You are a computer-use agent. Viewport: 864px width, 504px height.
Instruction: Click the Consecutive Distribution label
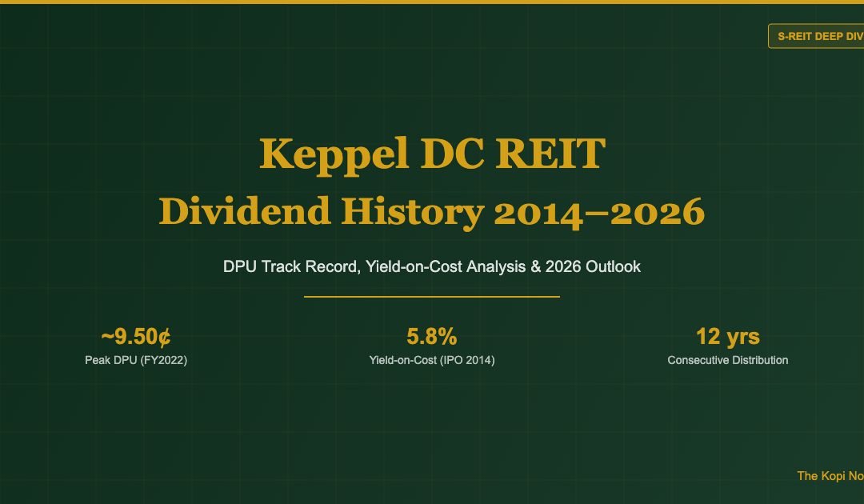[x=728, y=360]
